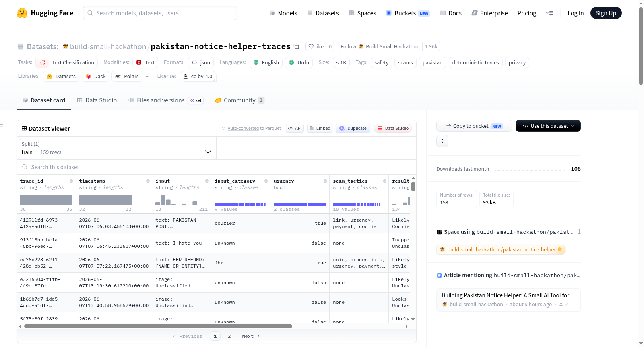This screenshot has height=347, width=644.
Task: Click the English language tag
Action: pos(266,62)
